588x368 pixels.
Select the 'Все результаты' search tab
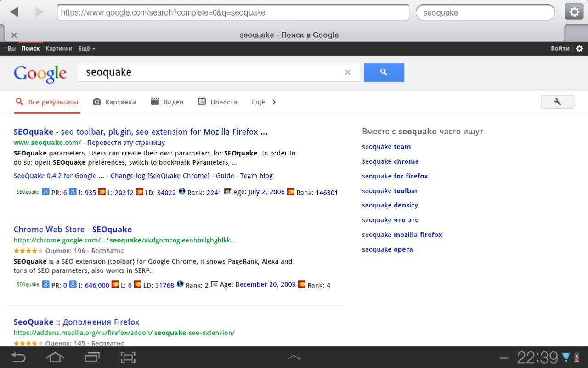click(x=47, y=102)
